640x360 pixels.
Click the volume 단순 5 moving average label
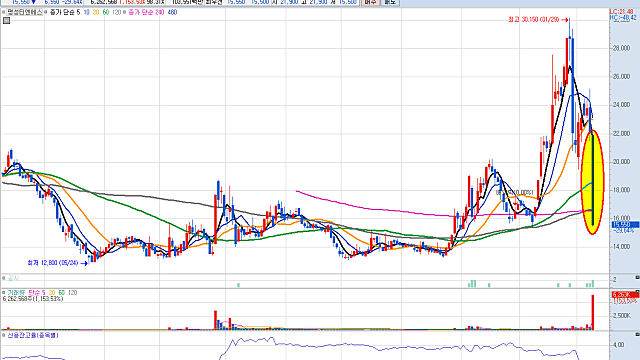coord(37,293)
